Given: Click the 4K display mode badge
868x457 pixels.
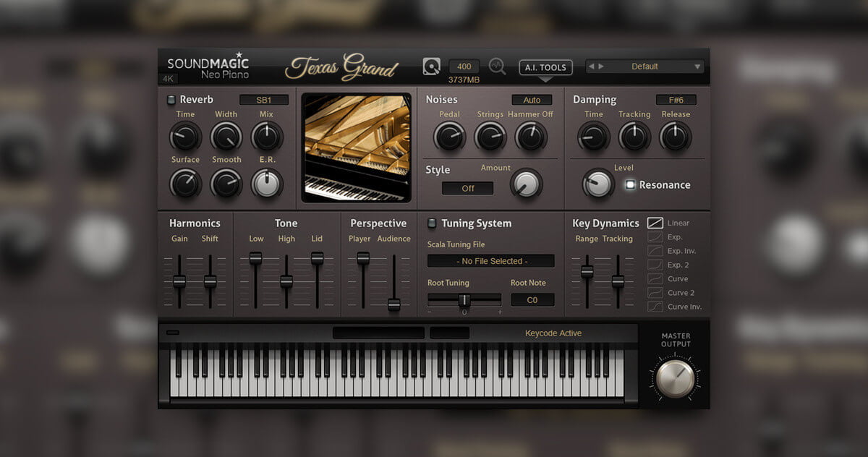Looking at the screenshot, I should click(168, 79).
